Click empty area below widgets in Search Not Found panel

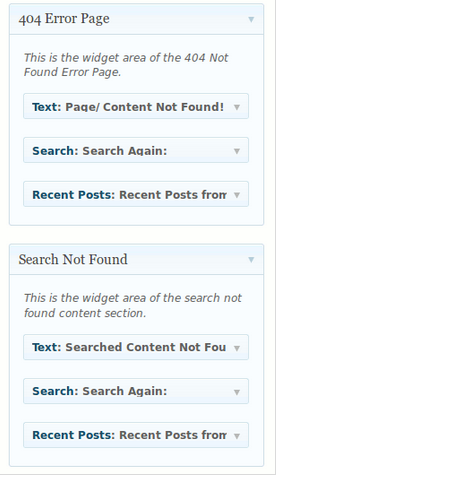136,457
